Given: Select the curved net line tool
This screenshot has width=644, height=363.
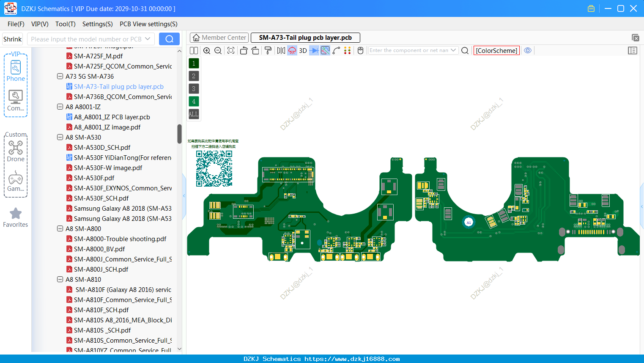Looking at the screenshot, I should click(337, 50).
